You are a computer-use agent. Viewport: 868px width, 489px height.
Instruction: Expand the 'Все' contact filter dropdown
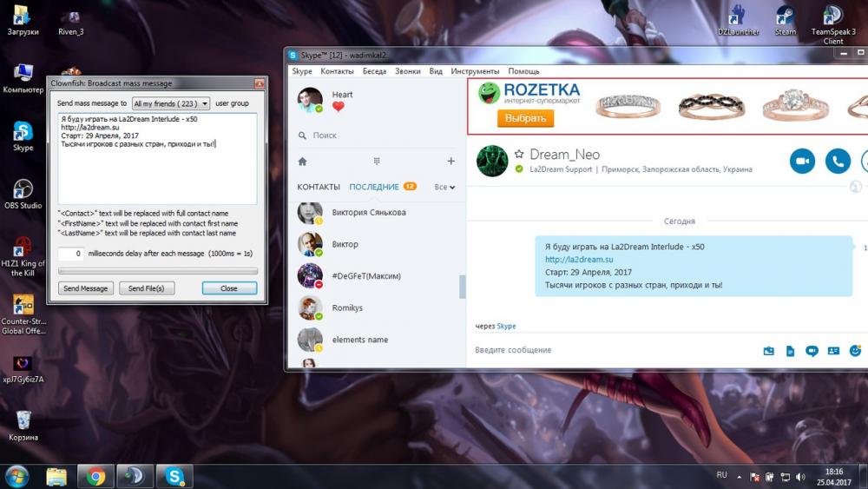click(444, 187)
